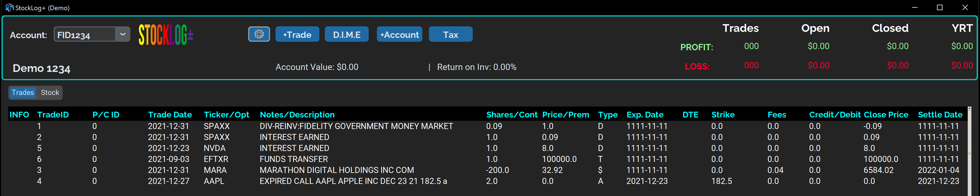Select the Trades tab
The width and height of the screenshot is (980, 196).
(x=23, y=93)
